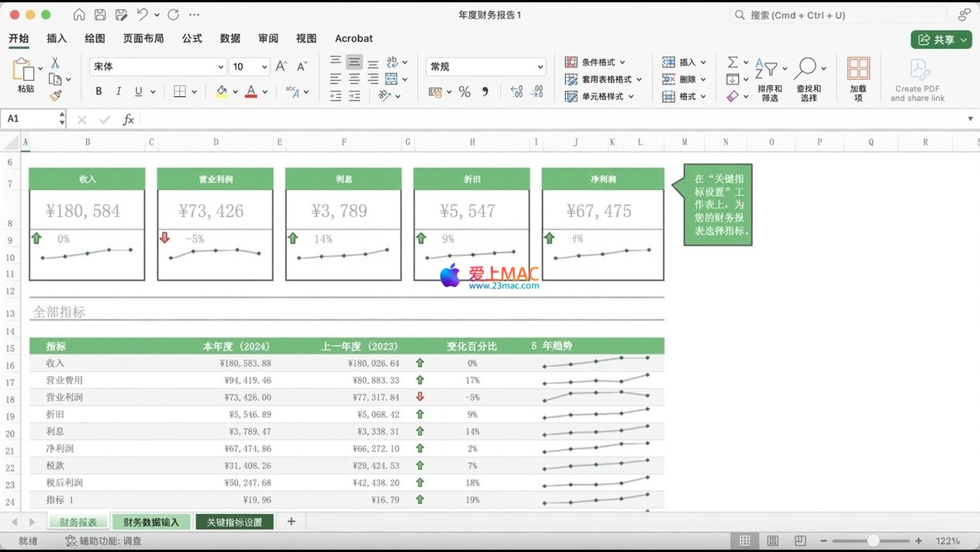Switch to Page Layout view in status bar
The height and width of the screenshot is (552, 980).
click(x=773, y=540)
